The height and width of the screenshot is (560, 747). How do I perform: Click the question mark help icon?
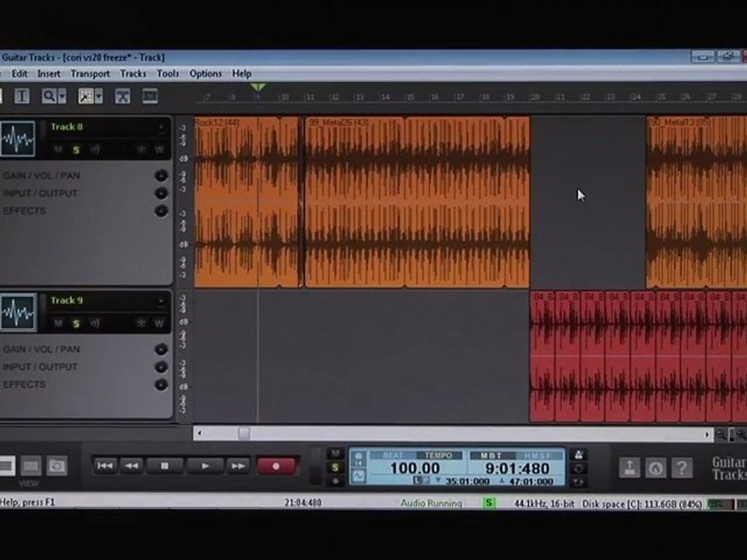(x=682, y=467)
